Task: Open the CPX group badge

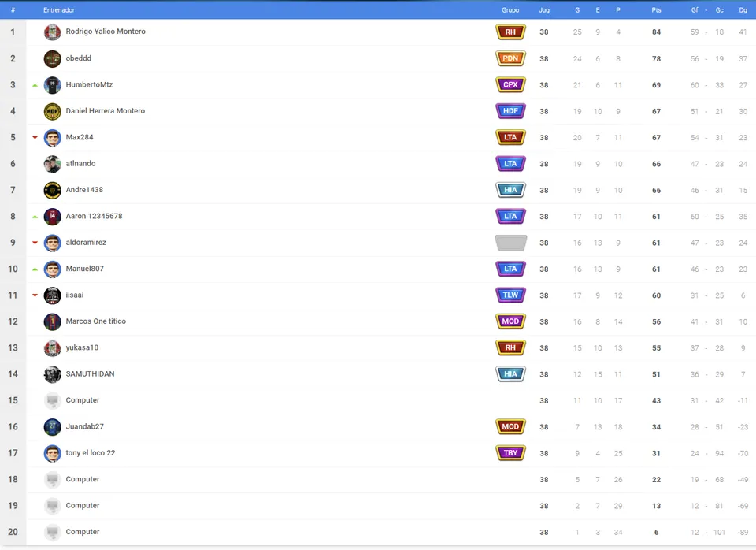Action: tap(510, 85)
